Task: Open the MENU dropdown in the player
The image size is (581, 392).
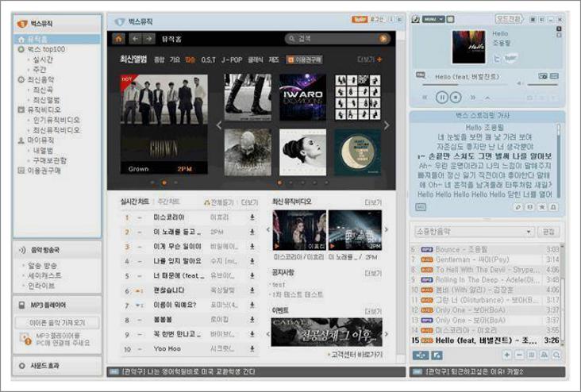Action: point(433,19)
